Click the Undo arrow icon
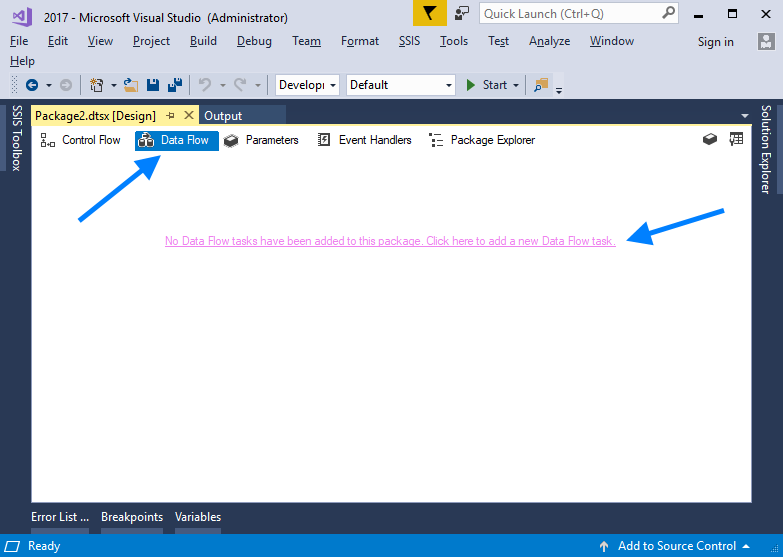 tap(205, 85)
